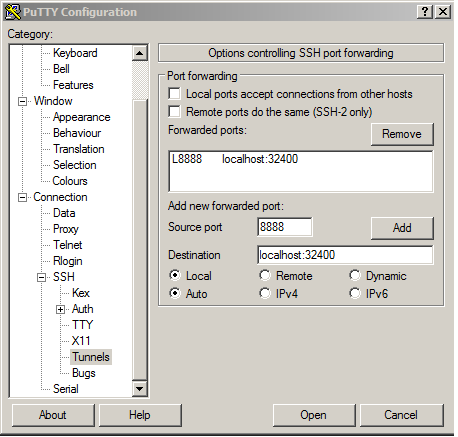Check Remote ports do the same option
Image resolution: width=458 pixels, height=437 pixels.
click(175, 112)
